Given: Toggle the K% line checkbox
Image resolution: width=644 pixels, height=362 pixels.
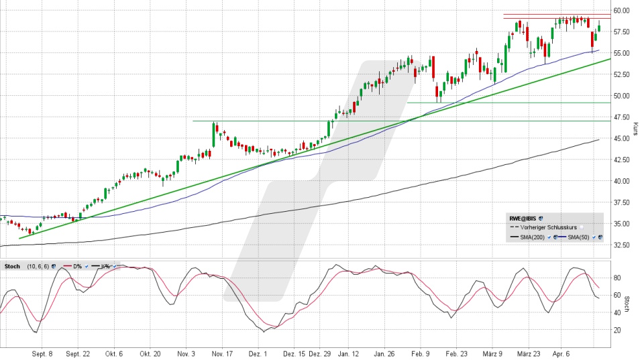Looking at the screenshot, I should point(115,266).
